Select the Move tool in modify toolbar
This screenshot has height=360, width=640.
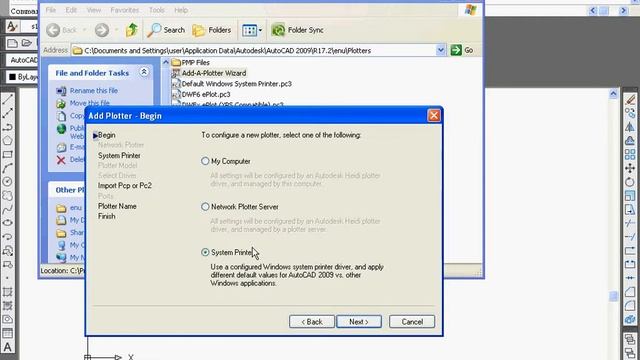click(x=630, y=168)
